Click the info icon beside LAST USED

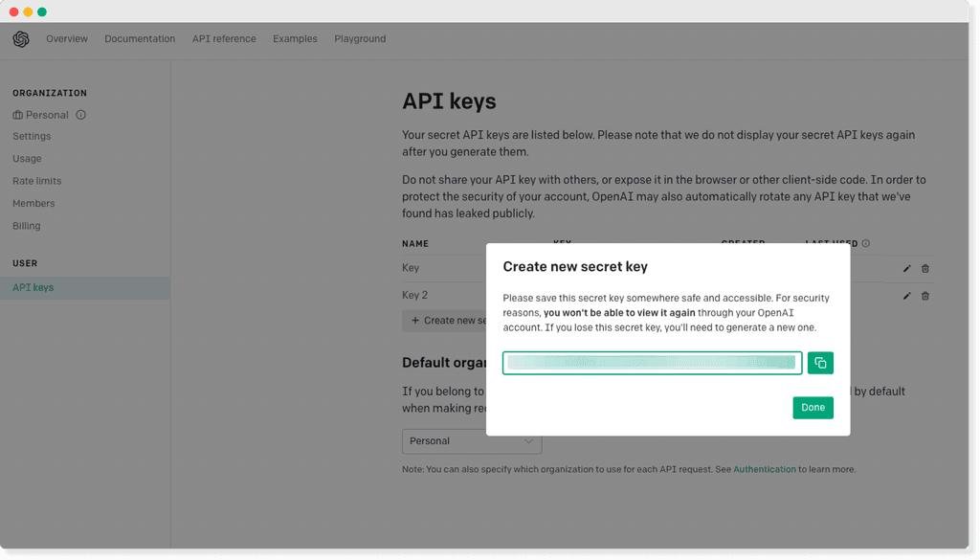(x=864, y=243)
